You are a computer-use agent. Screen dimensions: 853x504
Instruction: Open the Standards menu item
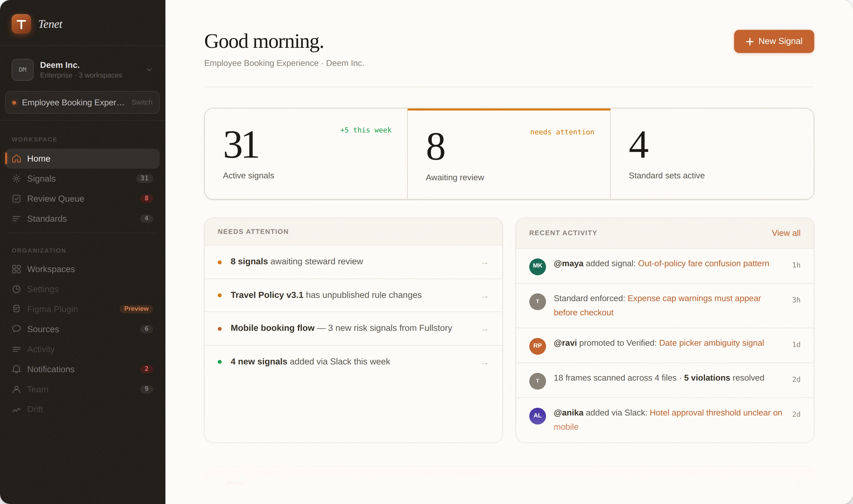47,219
